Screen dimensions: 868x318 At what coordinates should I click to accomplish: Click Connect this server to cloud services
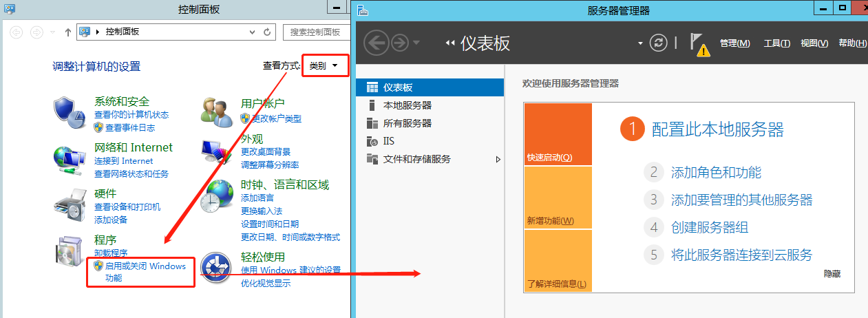pyautogui.click(x=741, y=255)
